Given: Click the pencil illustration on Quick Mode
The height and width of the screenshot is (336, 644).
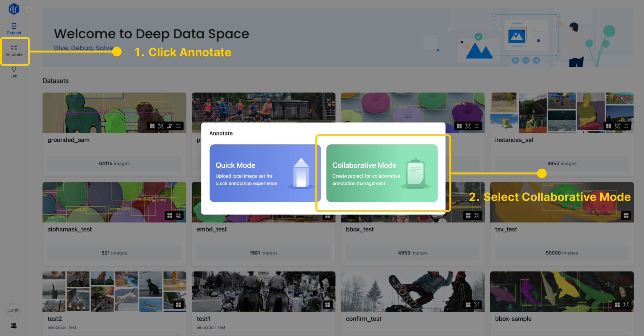Looking at the screenshot, I should pyautogui.click(x=301, y=173).
